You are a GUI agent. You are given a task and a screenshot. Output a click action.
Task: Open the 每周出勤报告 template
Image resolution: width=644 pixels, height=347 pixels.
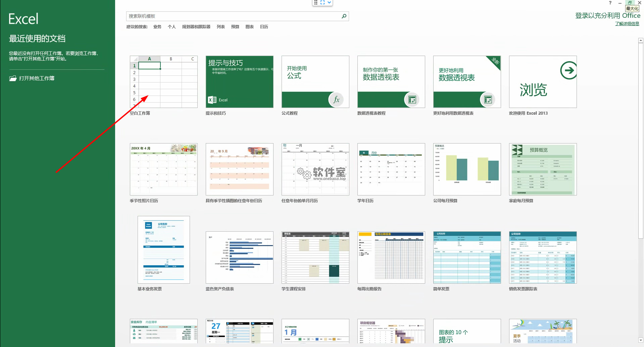point(391,257)
